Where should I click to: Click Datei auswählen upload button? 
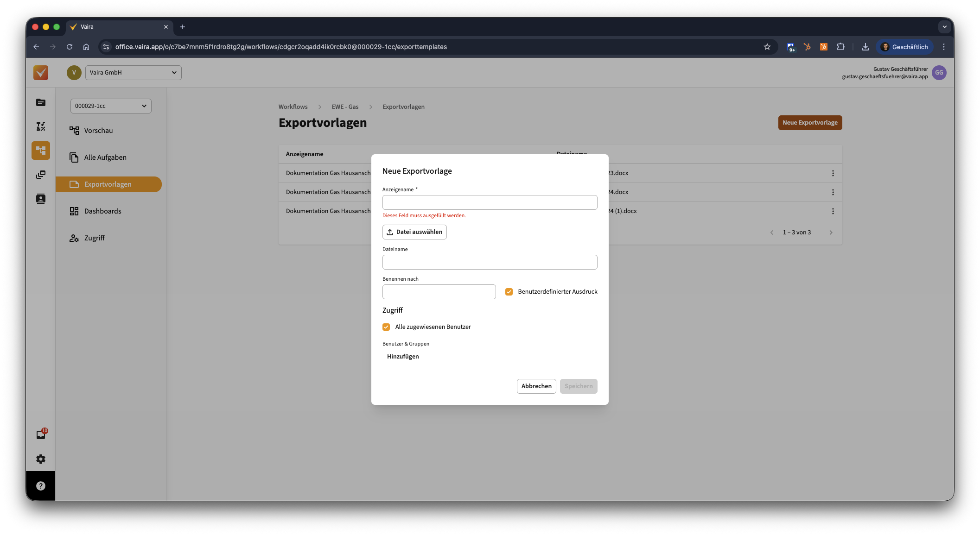414,232
